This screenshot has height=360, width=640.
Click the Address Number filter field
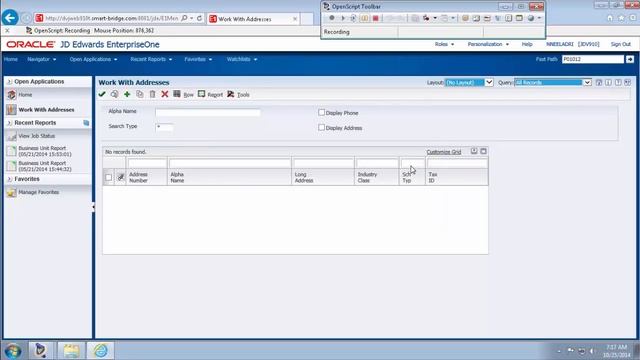[x=147, y=163]
